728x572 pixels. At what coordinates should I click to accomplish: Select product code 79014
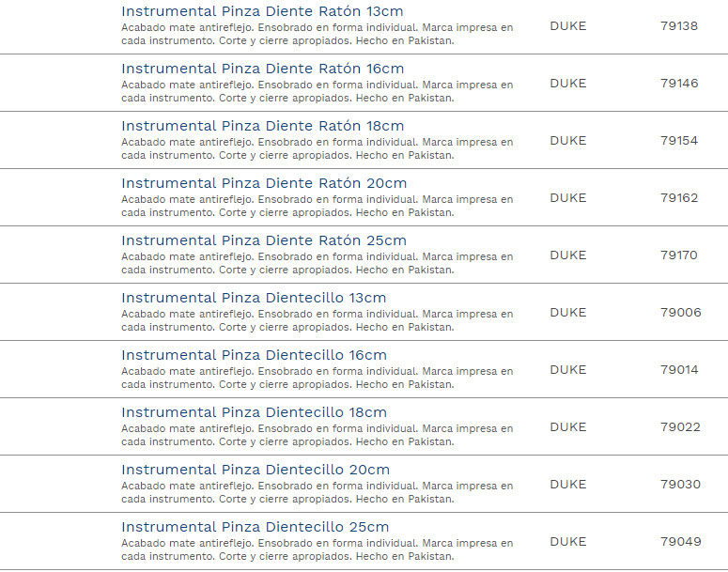(x=679, y=370)
